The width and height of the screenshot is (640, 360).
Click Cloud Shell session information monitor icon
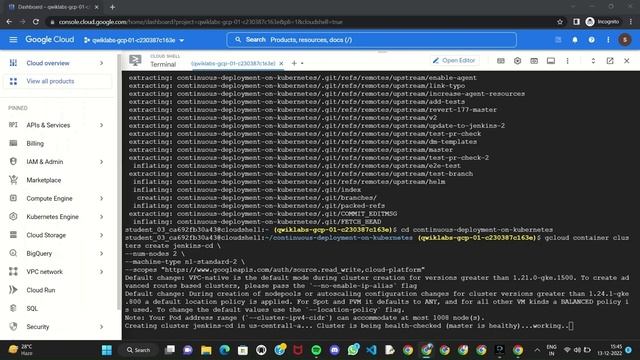tap(551, 61)
